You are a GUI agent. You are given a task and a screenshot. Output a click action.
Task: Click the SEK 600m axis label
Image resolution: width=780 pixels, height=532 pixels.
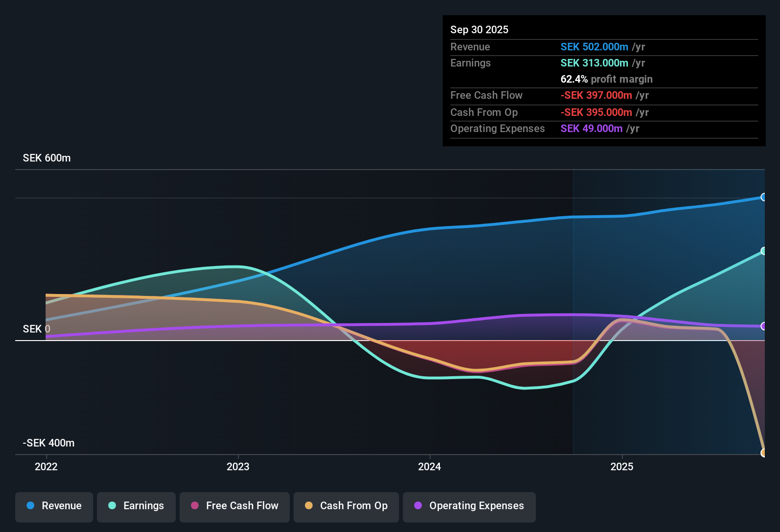(x=46, y=158)
